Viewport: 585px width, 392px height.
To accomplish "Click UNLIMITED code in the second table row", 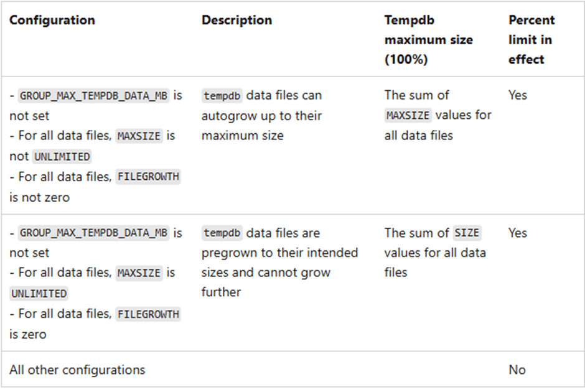I will pos(39,294).
